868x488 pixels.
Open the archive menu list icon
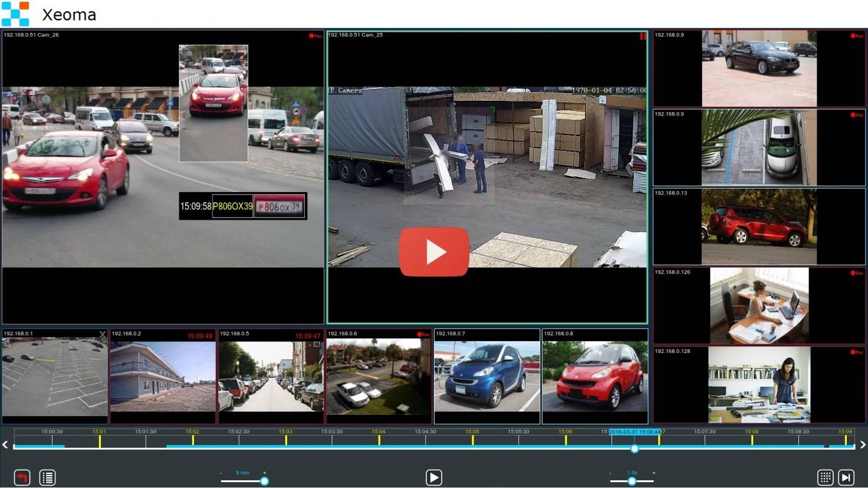click(47, 477)
